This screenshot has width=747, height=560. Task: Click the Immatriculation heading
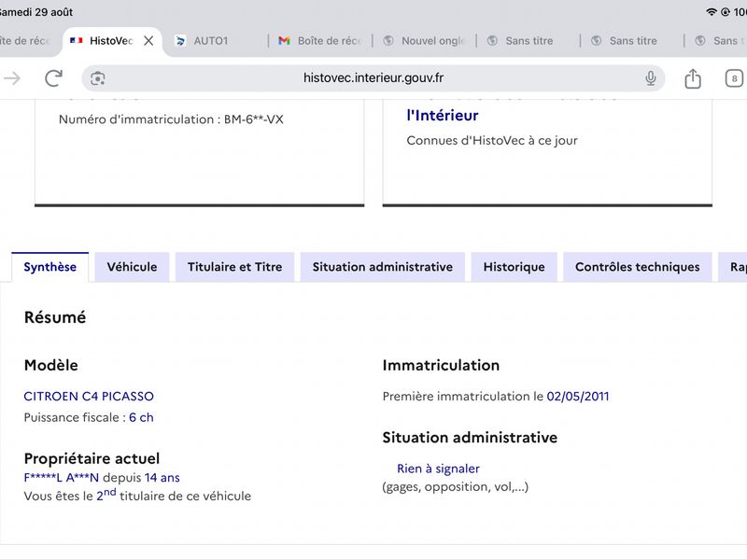pos(441,365)
